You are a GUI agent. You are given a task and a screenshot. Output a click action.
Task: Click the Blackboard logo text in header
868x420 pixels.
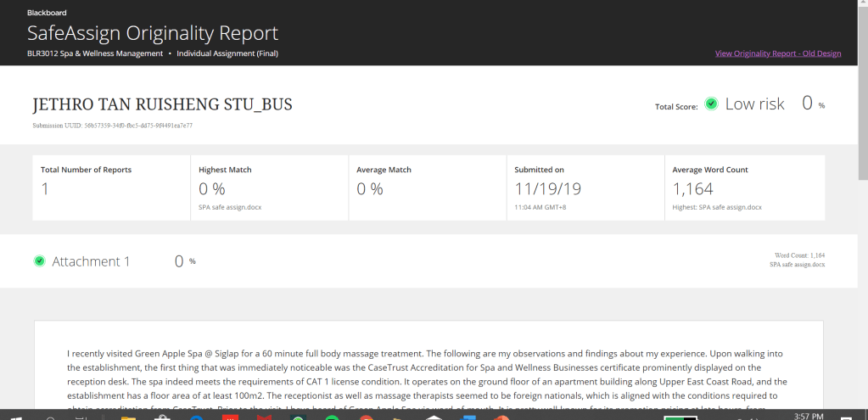coord(47,13)
